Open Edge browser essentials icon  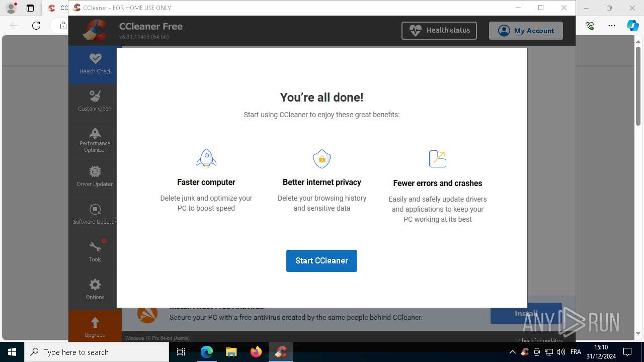click(x=590, y=26)
